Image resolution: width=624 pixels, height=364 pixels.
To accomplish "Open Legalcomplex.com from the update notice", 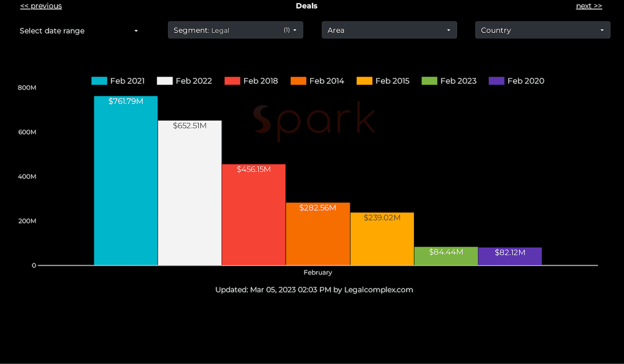I will tap(378, 289).
